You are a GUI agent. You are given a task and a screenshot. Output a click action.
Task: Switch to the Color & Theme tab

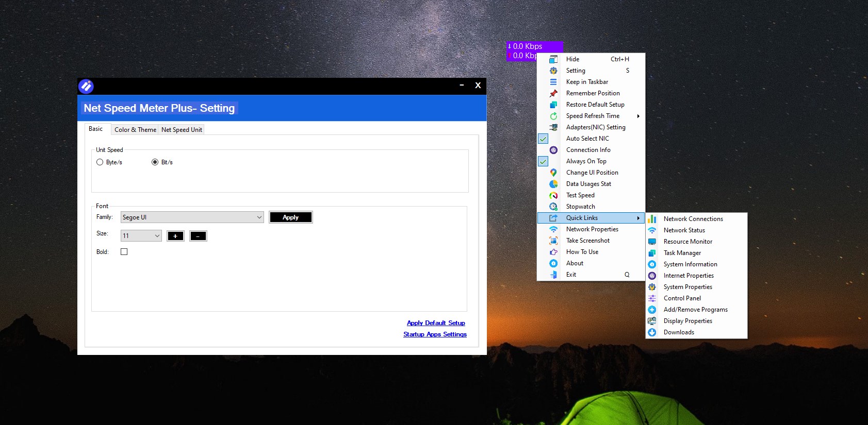135,130
